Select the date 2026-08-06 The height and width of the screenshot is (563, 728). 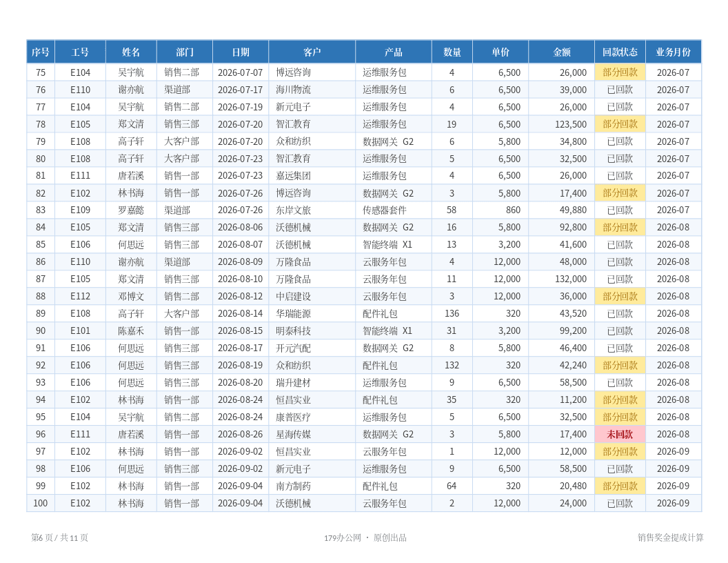click(x=240, y=228)
